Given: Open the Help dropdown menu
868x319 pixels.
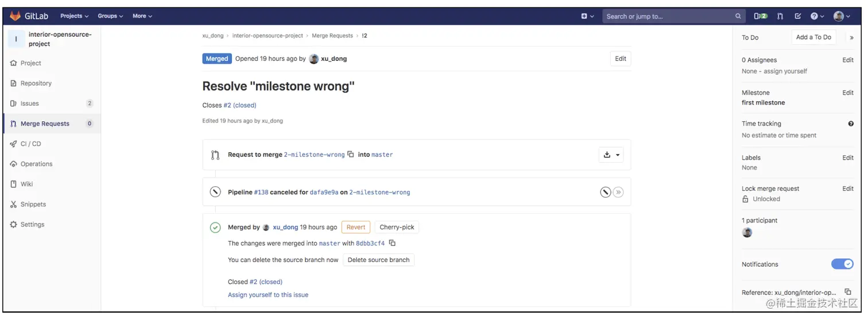Looking at the screenshot, I should (x=817, y=16).
